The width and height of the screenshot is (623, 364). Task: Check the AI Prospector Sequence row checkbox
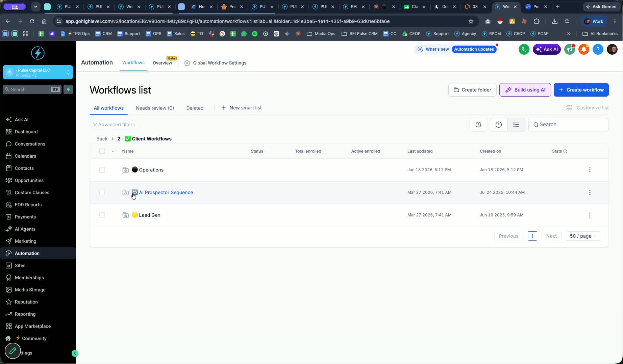point(102,192)
